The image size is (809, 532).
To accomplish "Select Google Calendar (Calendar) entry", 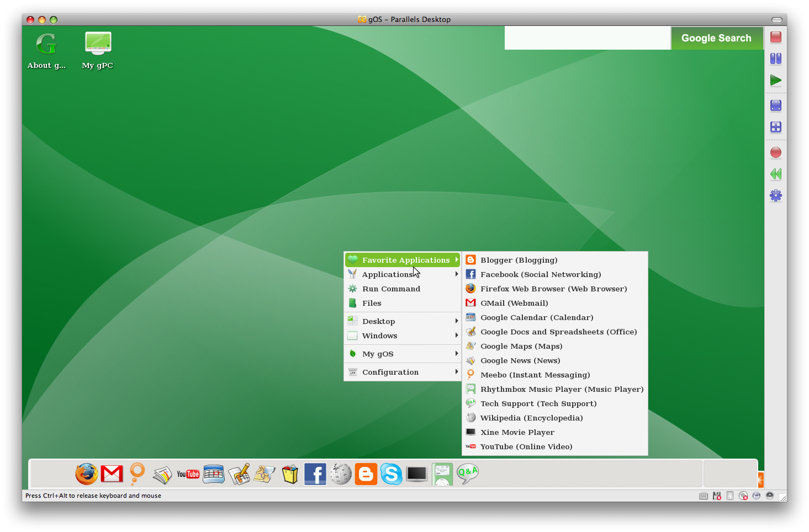I will [x=554, y=317].
